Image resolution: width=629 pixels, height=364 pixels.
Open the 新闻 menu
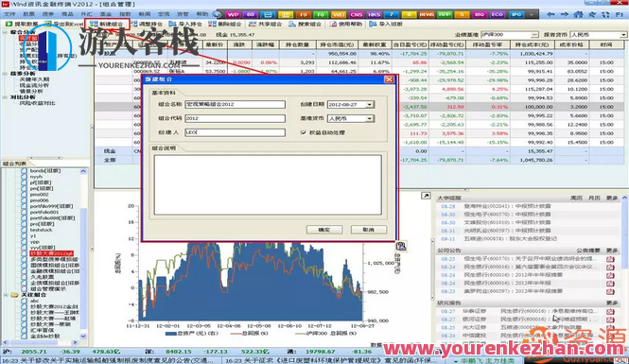tap(144, 14)
